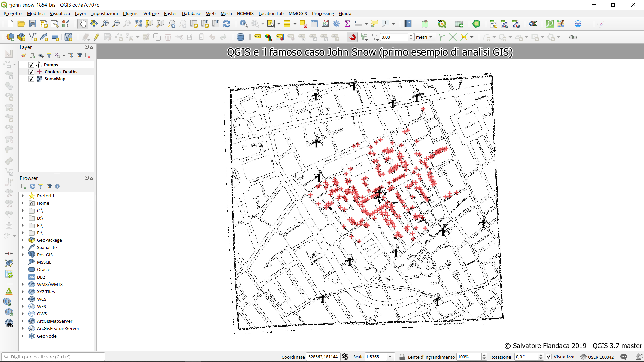
Task: Click the Refresh map icon
Action: click(x=227, y=24)
